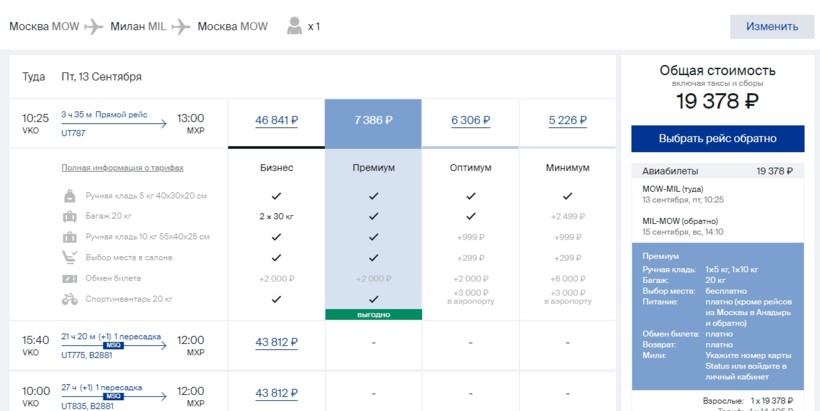The image size is (820, 411).
Task: Choose the Бизнес fare 46 841 ₽
Action: coord(277,121)
